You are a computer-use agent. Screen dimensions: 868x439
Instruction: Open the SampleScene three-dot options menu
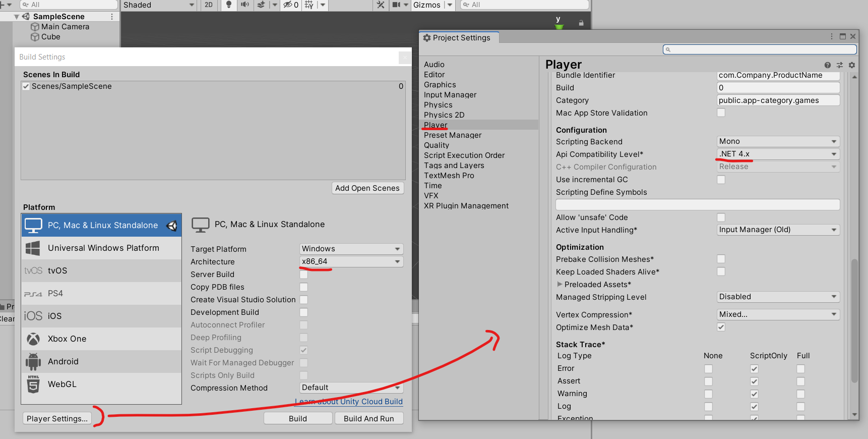(x=112, y=17)
